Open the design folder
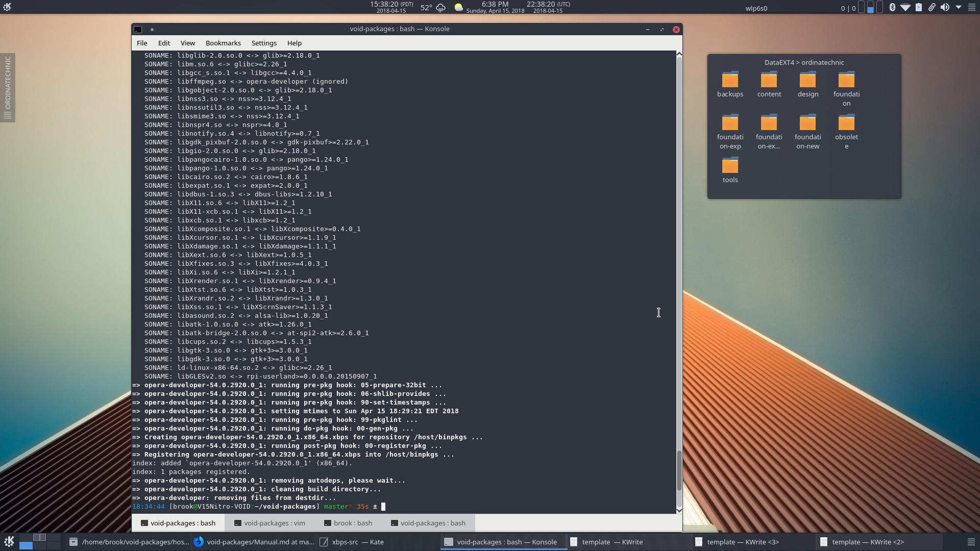 coord(807,85)
